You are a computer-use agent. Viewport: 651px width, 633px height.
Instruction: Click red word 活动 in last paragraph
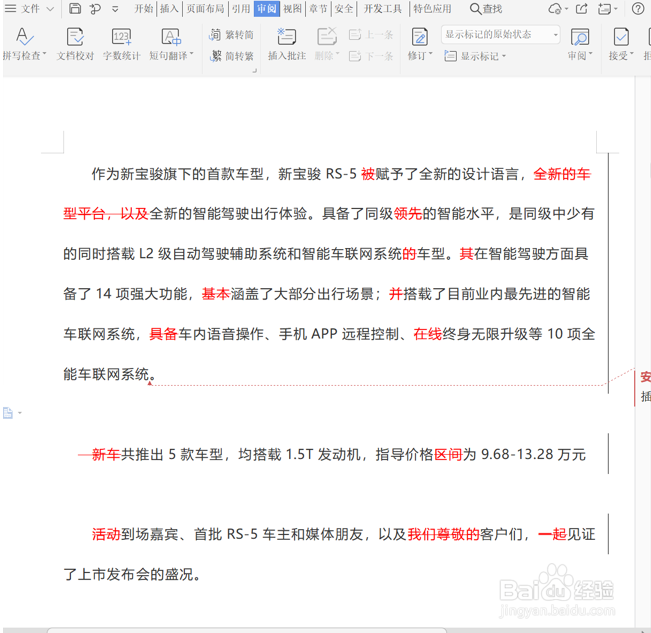(x=106, y=534)
